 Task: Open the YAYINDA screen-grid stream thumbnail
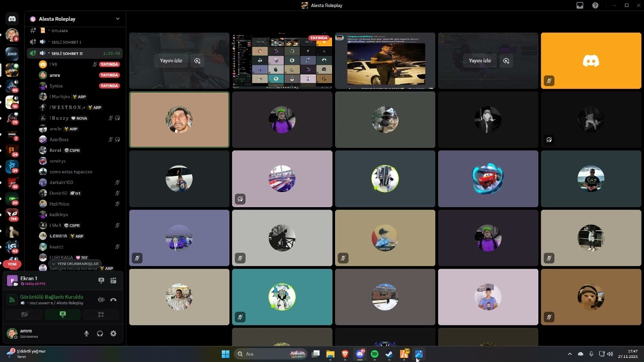pyautogui.click(x=282, y=60)
